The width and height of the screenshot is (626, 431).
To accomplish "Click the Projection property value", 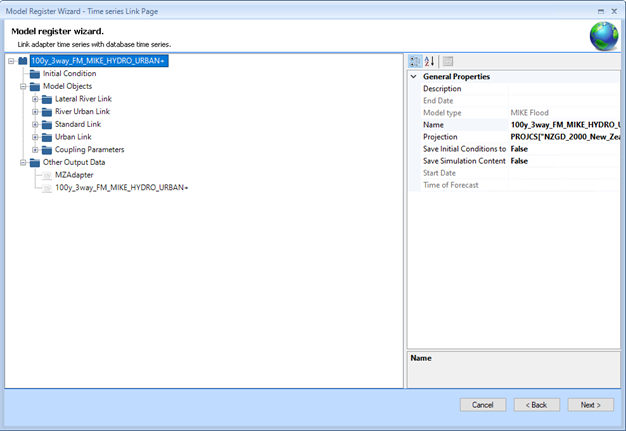I will click(x=564, y=137).
